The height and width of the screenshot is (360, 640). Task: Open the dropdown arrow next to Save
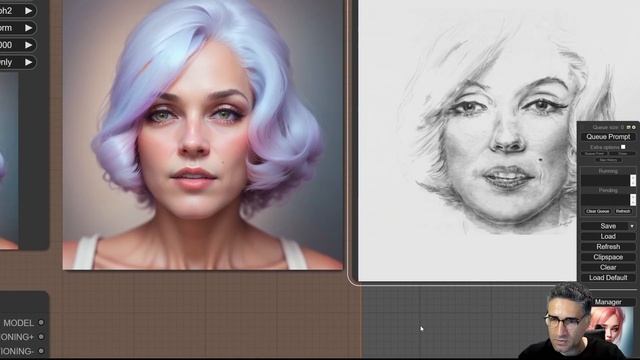coord(632,226)
